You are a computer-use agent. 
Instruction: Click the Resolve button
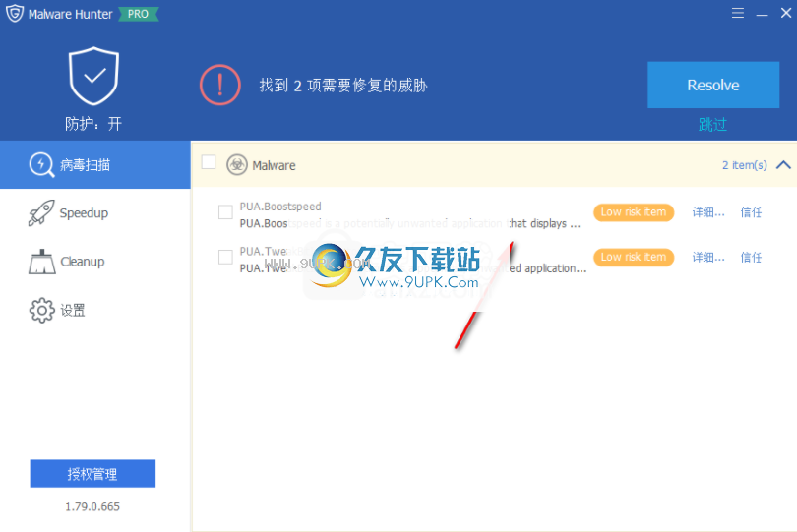[x=713, y=85]
